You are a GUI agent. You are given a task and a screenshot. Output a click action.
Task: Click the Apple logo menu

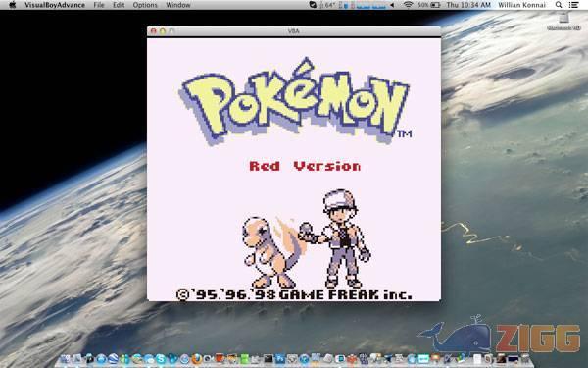click(13, 5)
